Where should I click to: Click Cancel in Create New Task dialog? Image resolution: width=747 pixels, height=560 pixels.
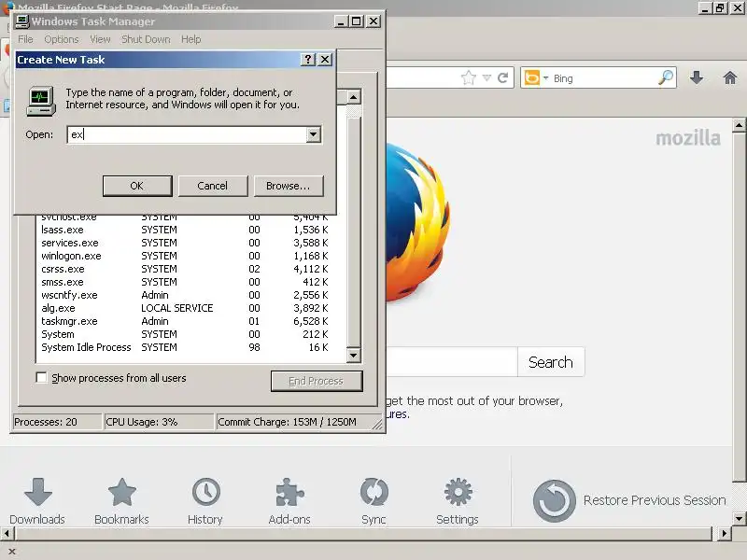[213, 186]
